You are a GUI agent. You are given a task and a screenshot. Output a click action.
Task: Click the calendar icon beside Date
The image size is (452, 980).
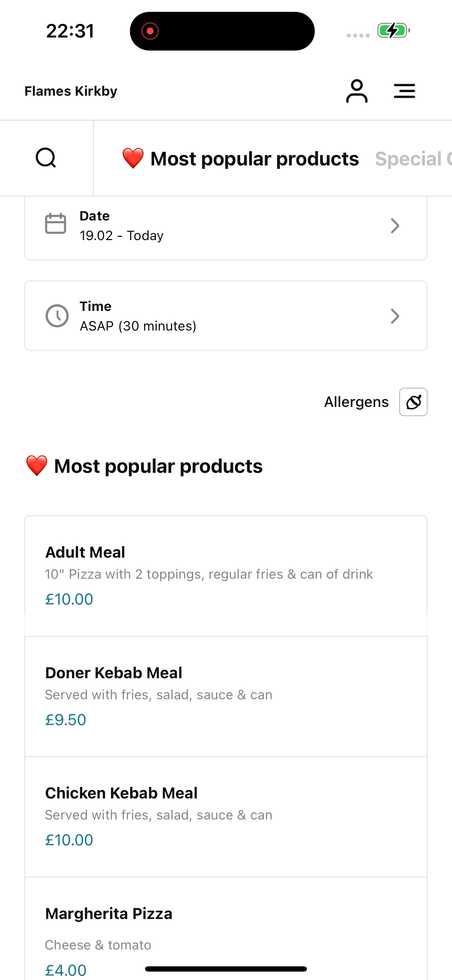click(56, 224)
